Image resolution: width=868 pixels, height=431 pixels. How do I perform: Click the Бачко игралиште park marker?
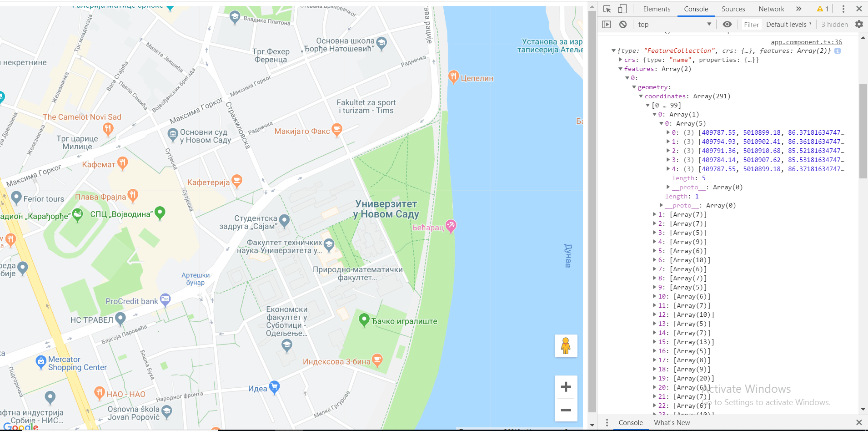(x=364, y=320)
